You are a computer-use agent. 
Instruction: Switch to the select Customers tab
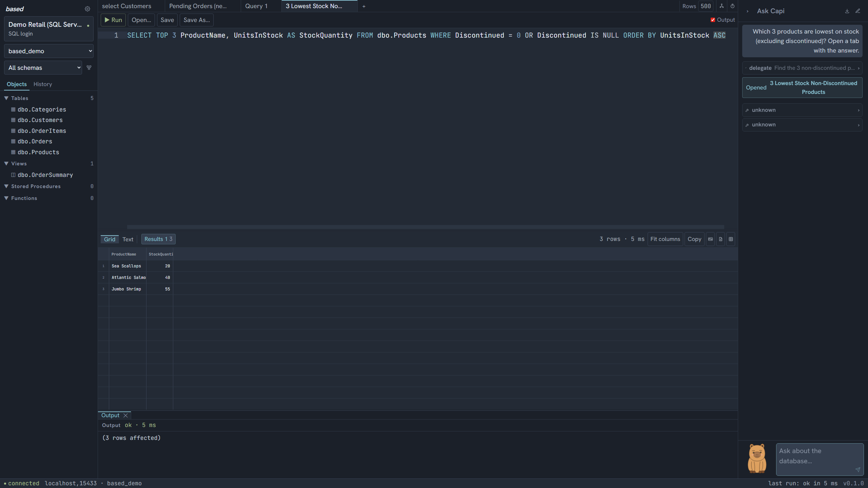[131, 6]
